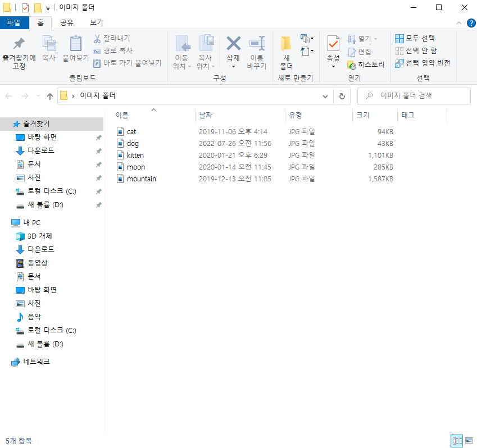Click 선택 안 함 (Select none)
Viewport: 477px width, 448px height.
(416, 51)
